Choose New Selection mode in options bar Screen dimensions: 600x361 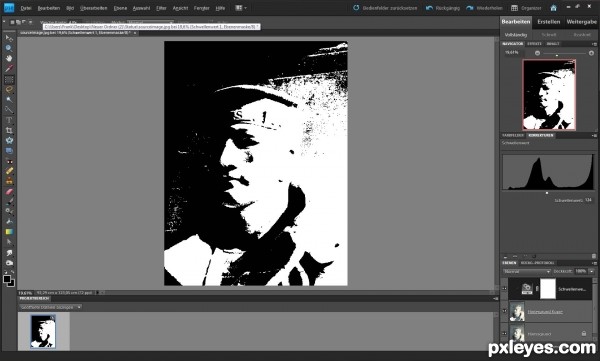pos(12,23)
